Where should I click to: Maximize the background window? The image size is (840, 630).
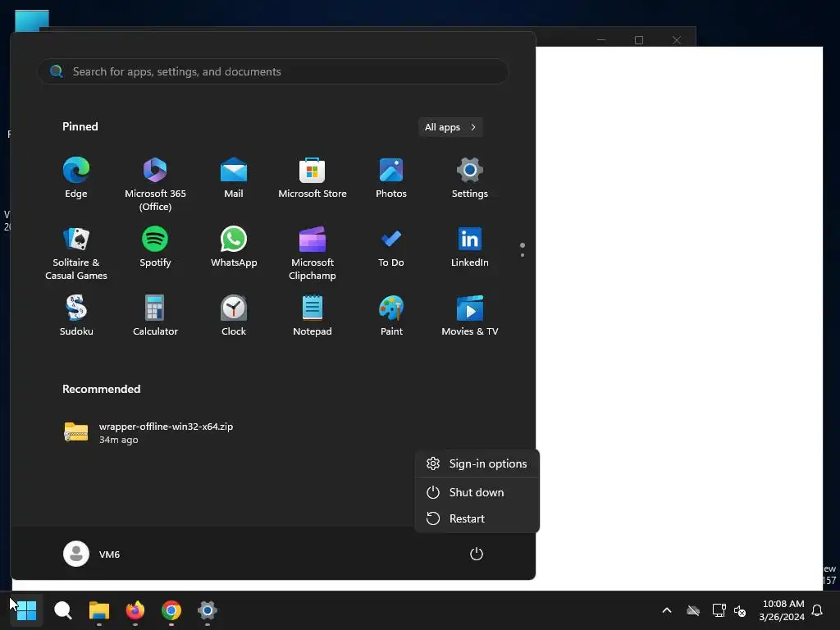[638, 40]
